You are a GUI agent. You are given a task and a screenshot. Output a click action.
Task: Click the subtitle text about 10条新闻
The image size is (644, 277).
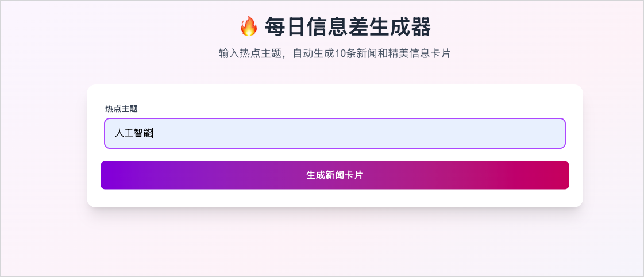(334, 53)
